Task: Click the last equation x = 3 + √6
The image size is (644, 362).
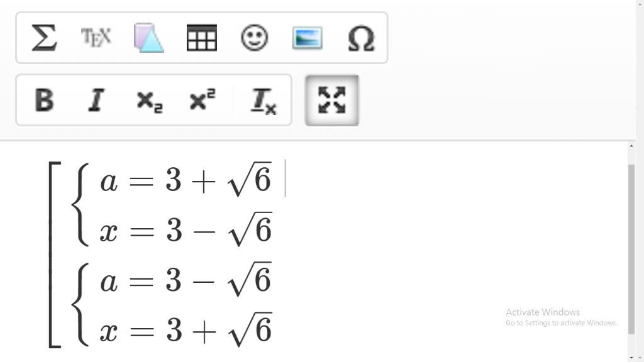Action: point(186,331)
